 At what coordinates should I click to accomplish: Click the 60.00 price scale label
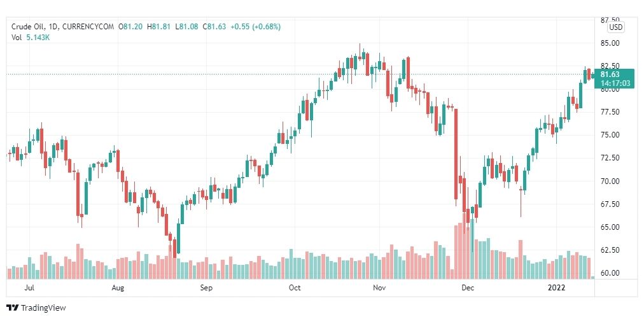click(610, 273)
